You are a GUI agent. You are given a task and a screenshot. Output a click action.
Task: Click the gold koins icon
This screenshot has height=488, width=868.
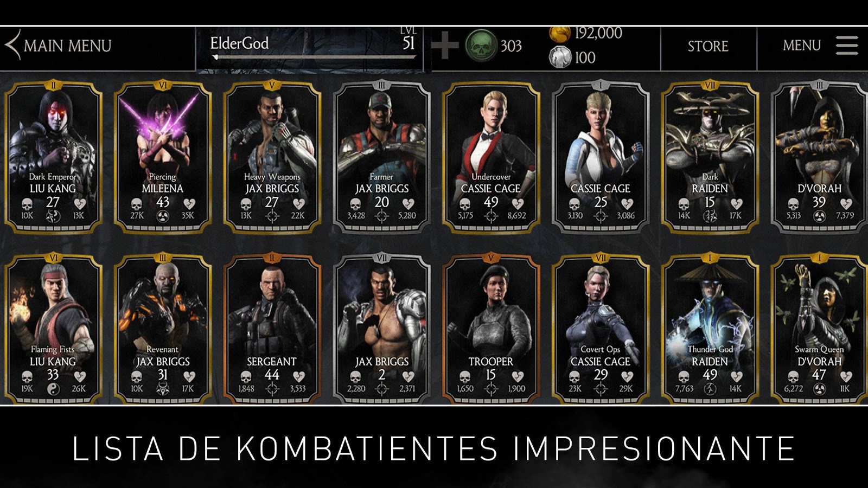(560, 34)
